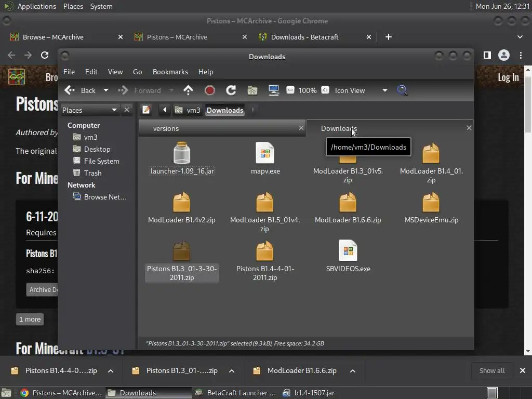
Task: Open the View menu
Action: [x=115, y=72]
